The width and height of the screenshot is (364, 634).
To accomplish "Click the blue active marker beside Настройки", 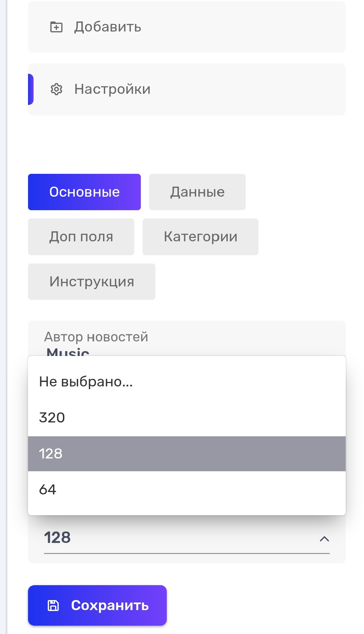I will coord(31,89).
